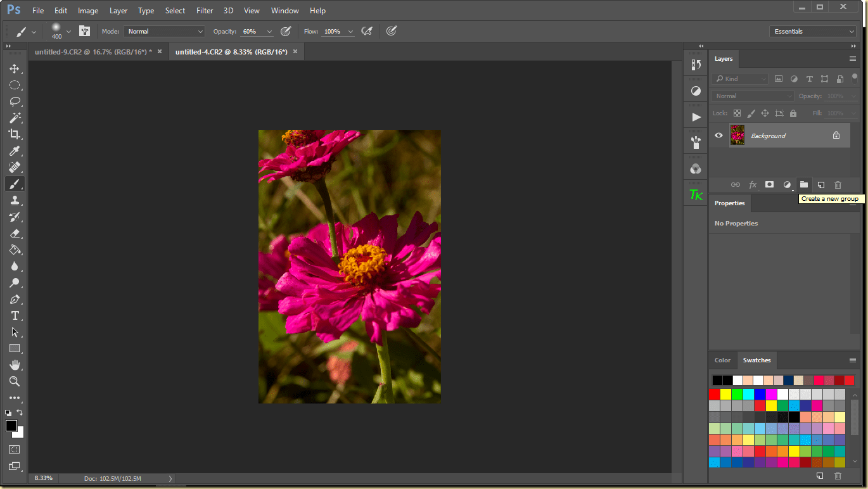Switch to the Color panel tab
The image size is (868, 489).
click(722, 360)
